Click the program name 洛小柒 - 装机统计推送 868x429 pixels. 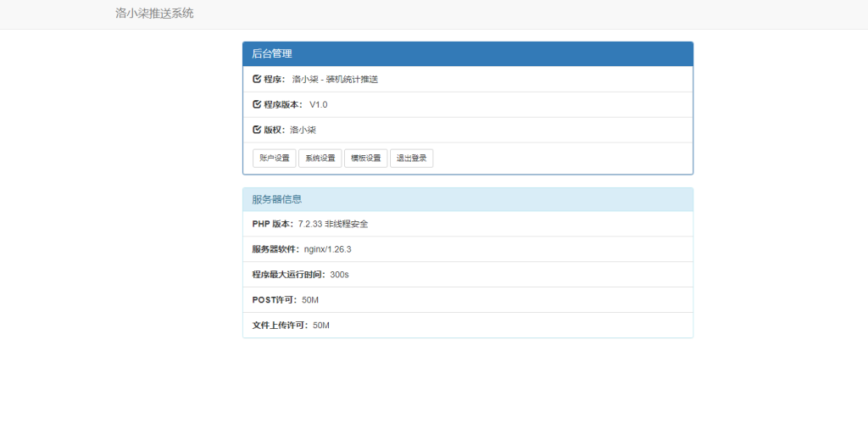click(x=335, y=79)
